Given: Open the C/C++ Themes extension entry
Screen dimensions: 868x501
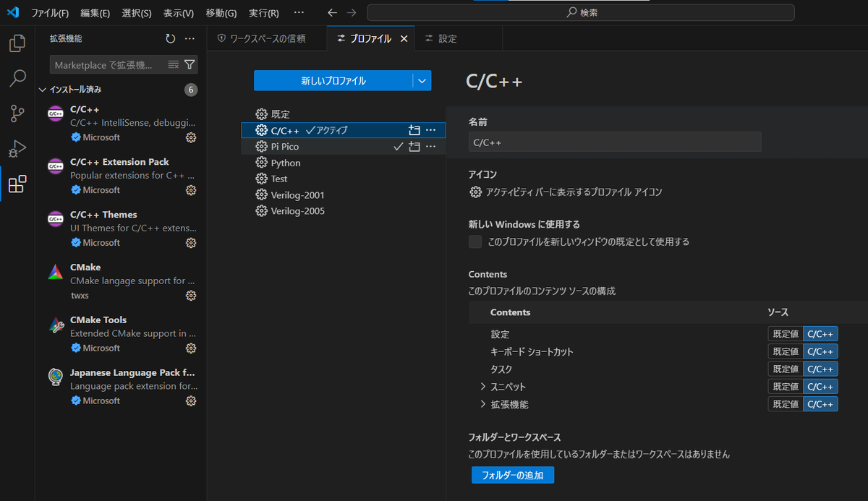Looking at the screenshot, I should tap(122, 228).
